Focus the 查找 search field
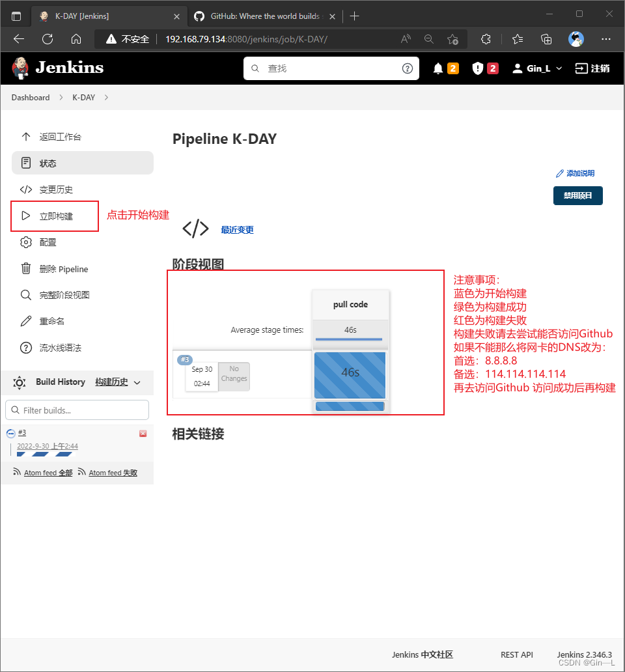625x672 pixels. pyautogui.click(x=331, y=68)
